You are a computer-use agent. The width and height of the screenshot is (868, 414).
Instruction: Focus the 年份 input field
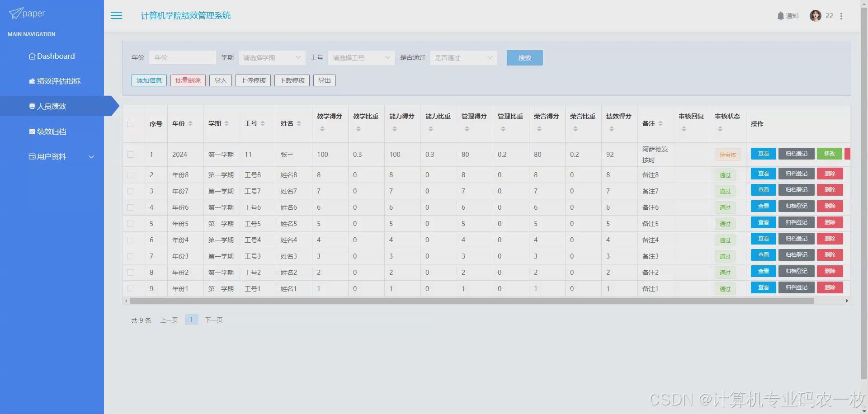click(182, 57)
